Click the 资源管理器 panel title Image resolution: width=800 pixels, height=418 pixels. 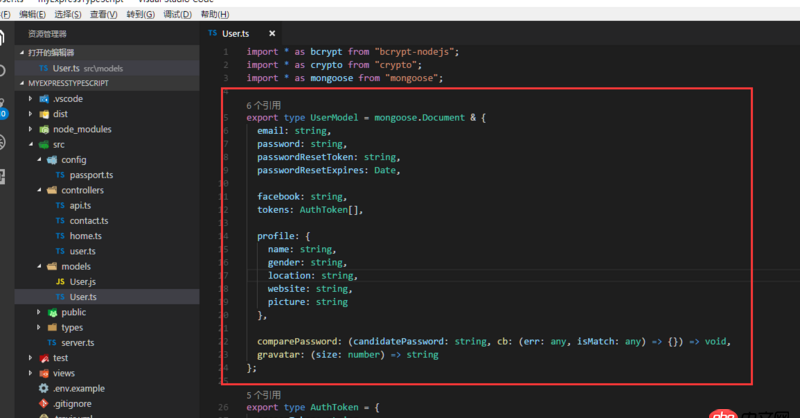click(47, 34)
